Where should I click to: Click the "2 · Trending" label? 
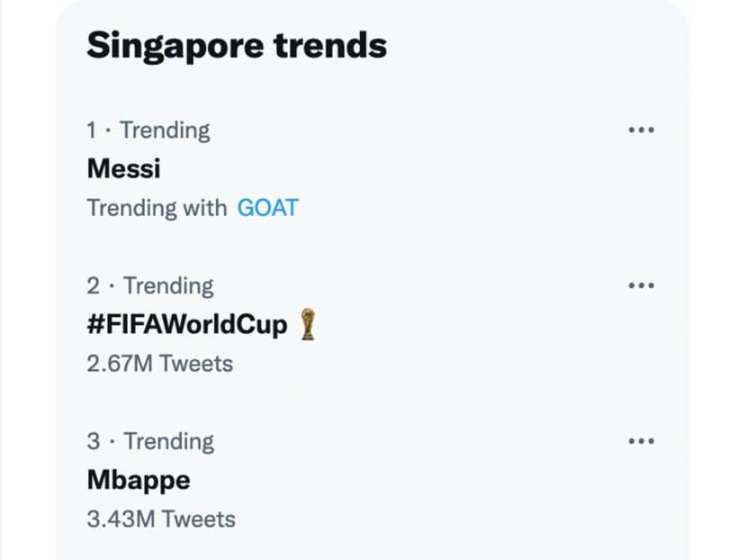point(150,285)
